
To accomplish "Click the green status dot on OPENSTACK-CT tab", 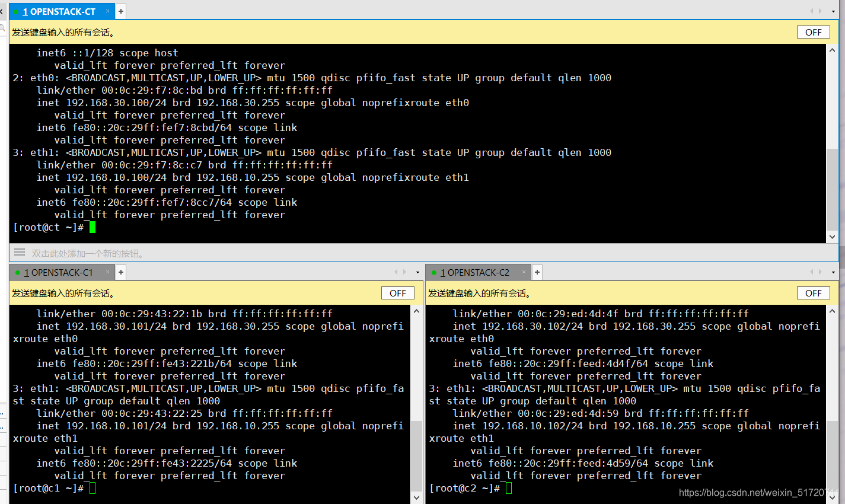I will [17, 12].
